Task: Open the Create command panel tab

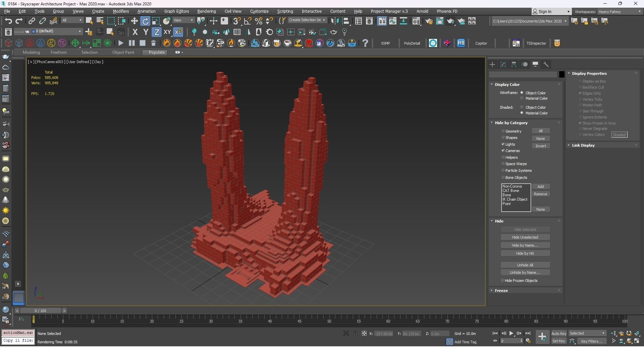Action: pyautogui.click(x=492, y=64)
